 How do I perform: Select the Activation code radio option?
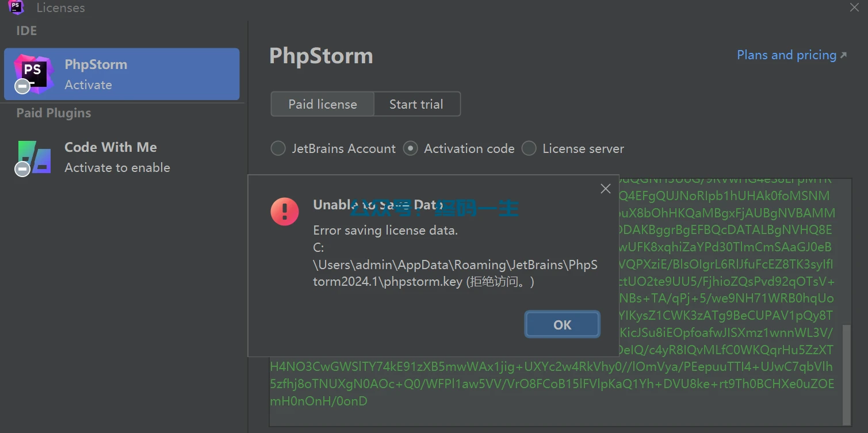click(410, 148)
